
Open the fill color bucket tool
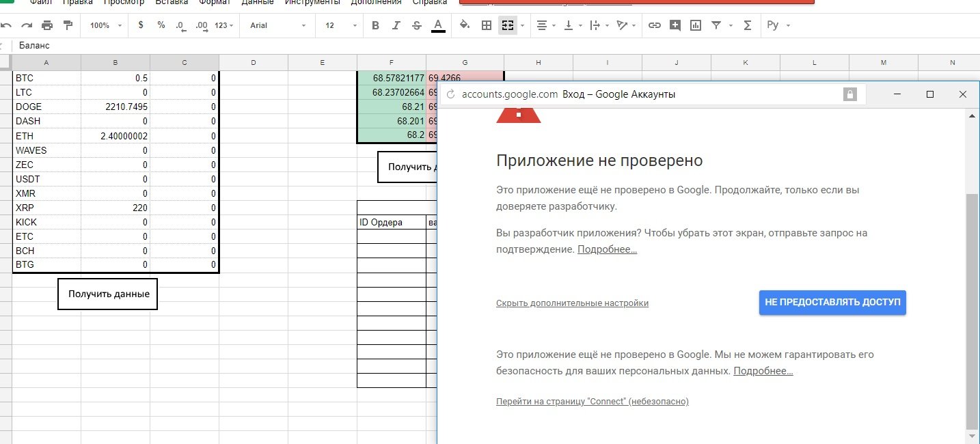click(x=465, y=25)
